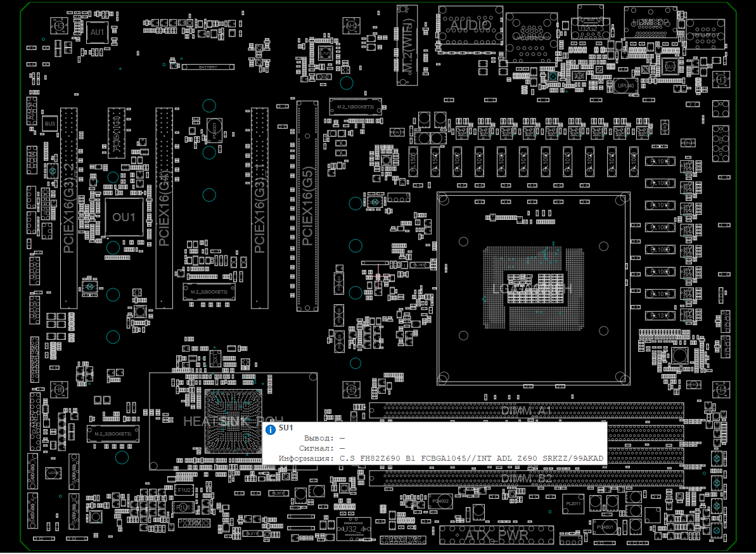The height and width of the screenshot is (554, 756).
Task: Select the PCIEX16(G3)_2 slot
Action: tap(69, 208)
